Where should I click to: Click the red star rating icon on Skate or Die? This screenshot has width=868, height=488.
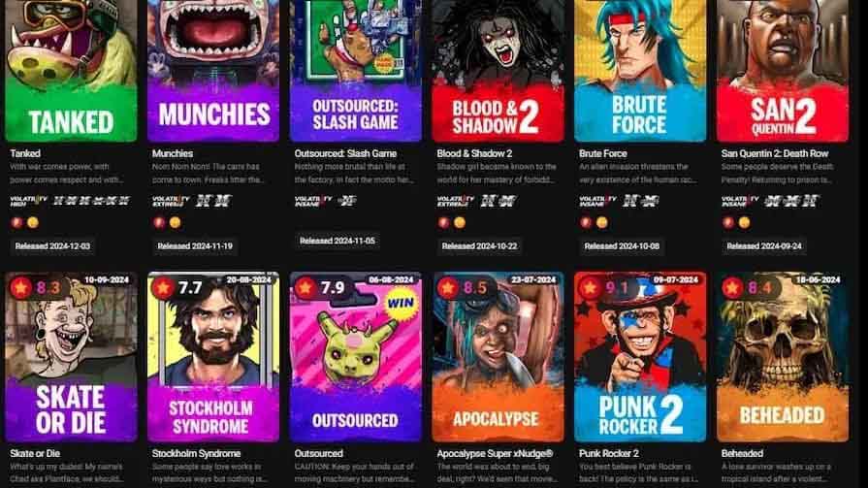coord(21,287)
